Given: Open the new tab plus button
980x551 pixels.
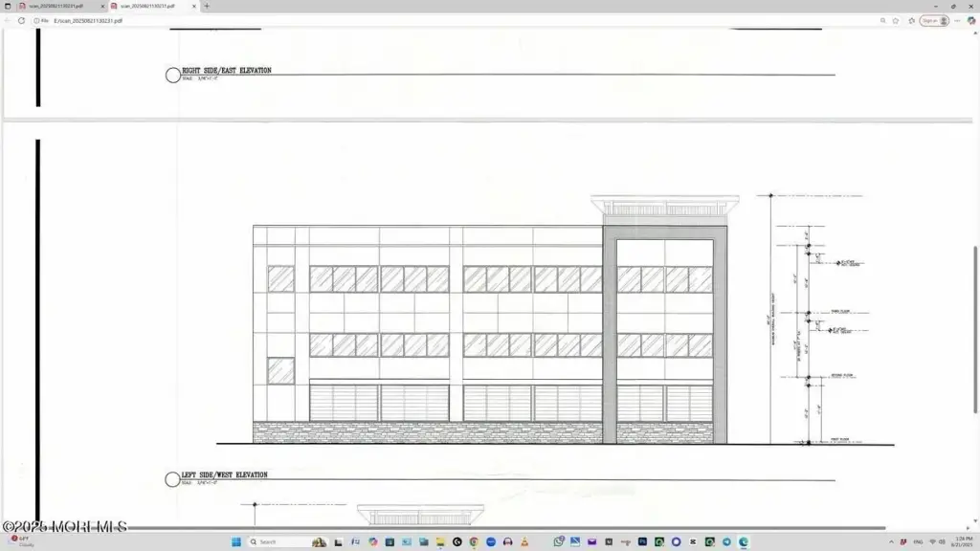Looking at the screenshot, I should (207, 6).
